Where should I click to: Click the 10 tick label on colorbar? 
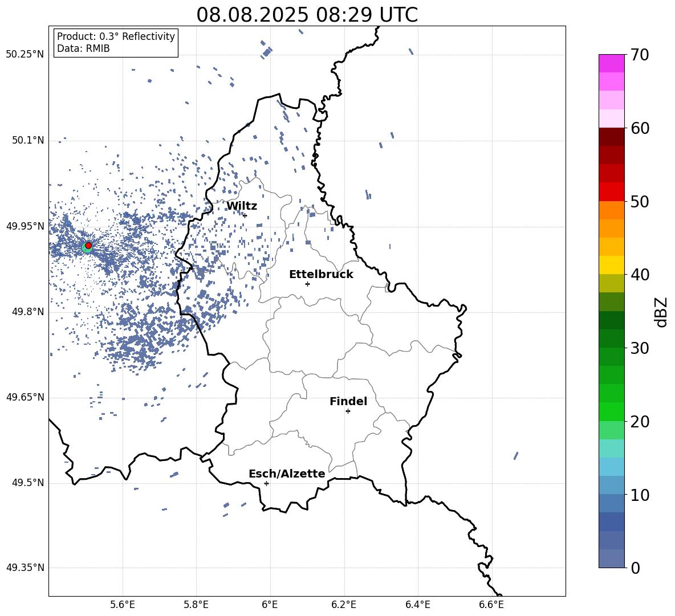640,495
